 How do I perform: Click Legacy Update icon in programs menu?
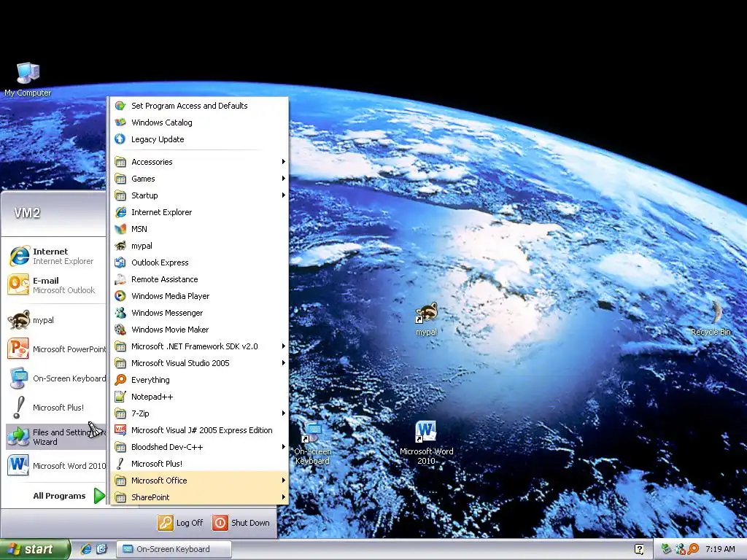(x=120, y=139)
